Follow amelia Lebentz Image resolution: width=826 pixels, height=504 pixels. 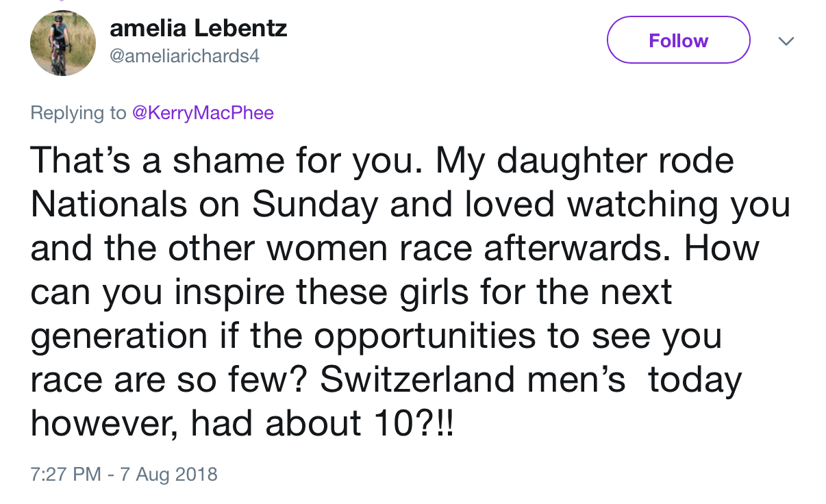point(678,40)
